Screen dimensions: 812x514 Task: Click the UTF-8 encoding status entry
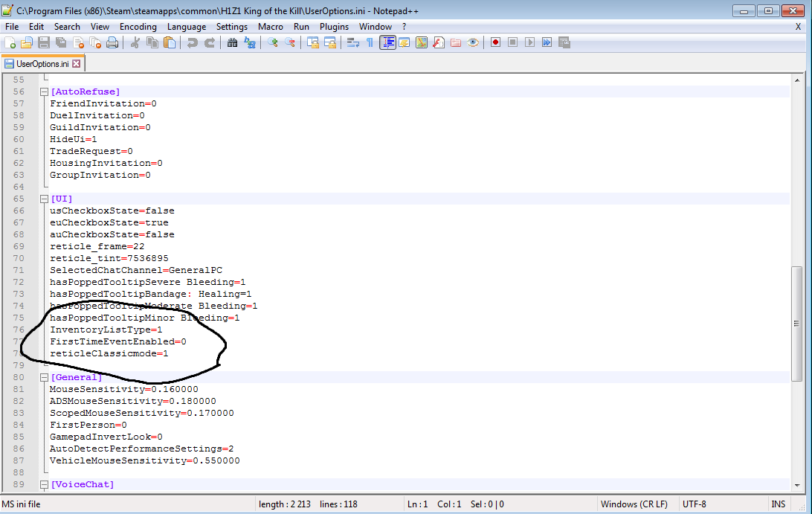point(694,504)
